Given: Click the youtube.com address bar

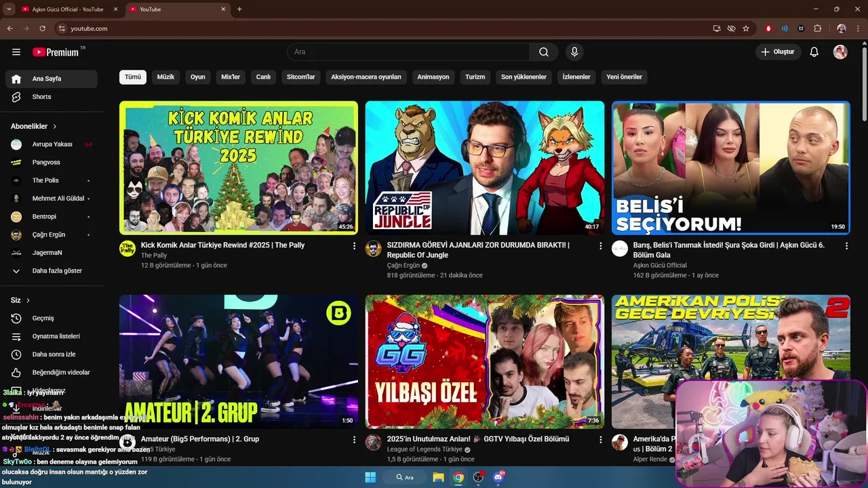Looking at the screenshot, I should click(x=380, y=28).
